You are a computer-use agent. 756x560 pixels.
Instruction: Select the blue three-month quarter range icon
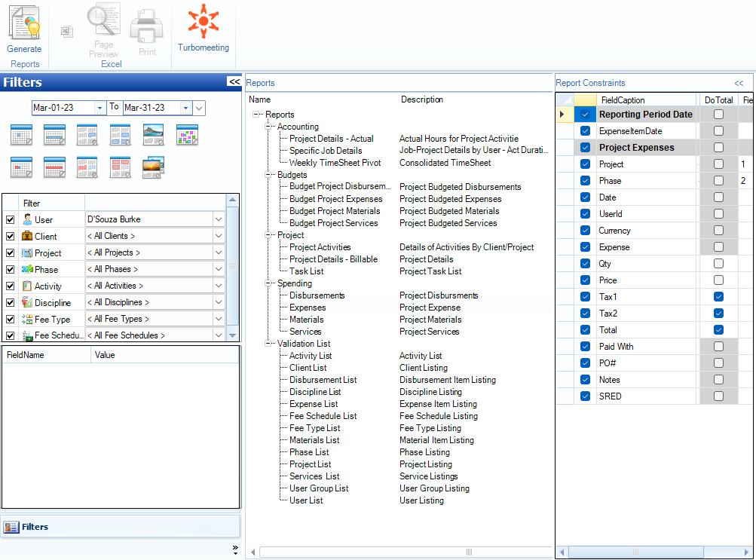point(120,135)
